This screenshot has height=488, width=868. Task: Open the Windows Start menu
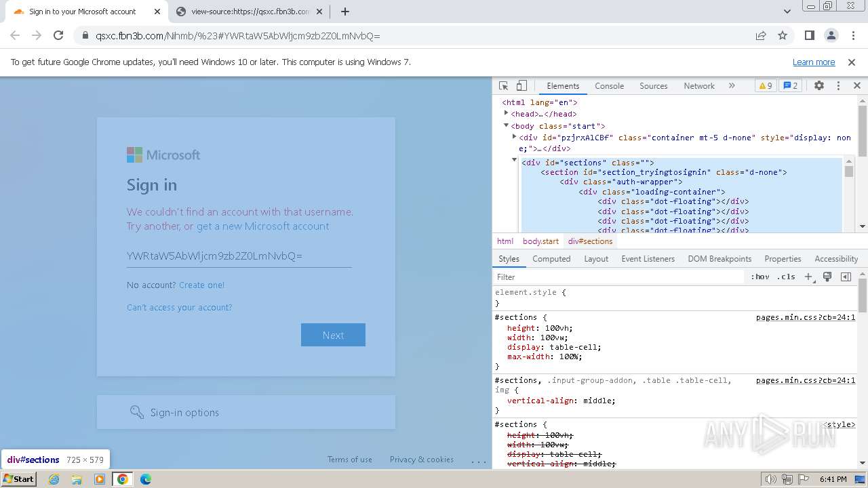(19, 479)
